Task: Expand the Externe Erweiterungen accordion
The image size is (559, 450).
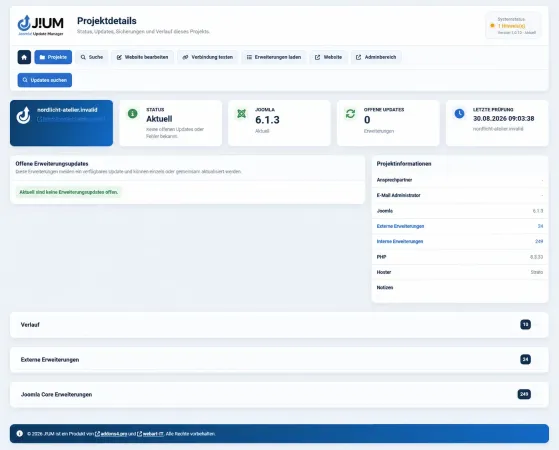Action: (x=279, y=359)
